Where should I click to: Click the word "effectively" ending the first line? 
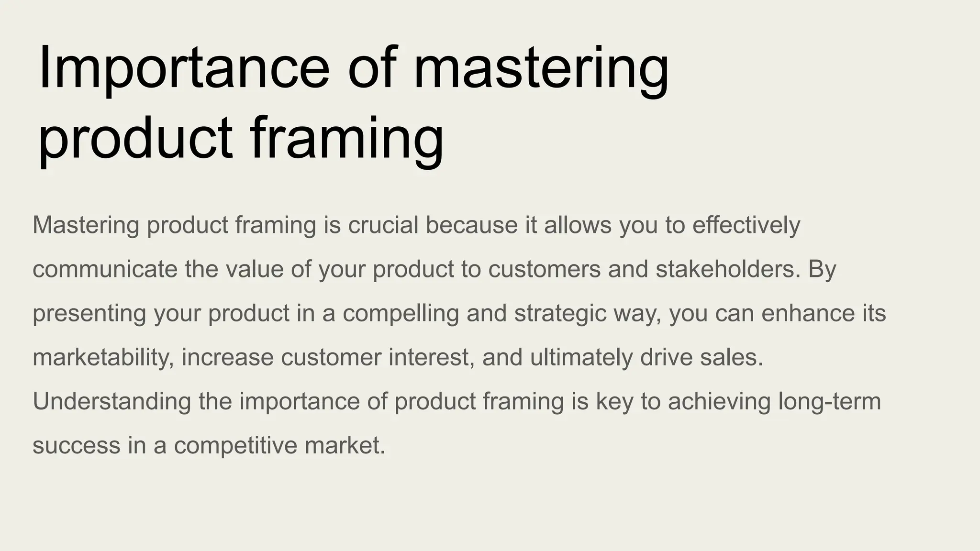click(746, 225)
